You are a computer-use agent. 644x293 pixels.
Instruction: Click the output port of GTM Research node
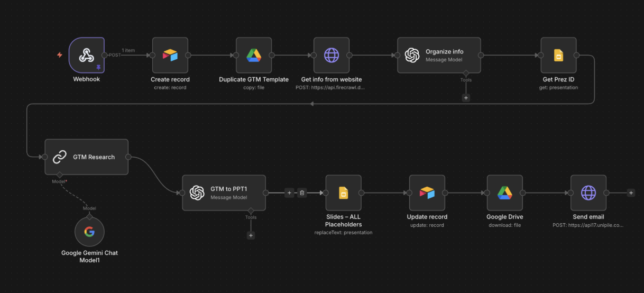click(x=128, y=157)
